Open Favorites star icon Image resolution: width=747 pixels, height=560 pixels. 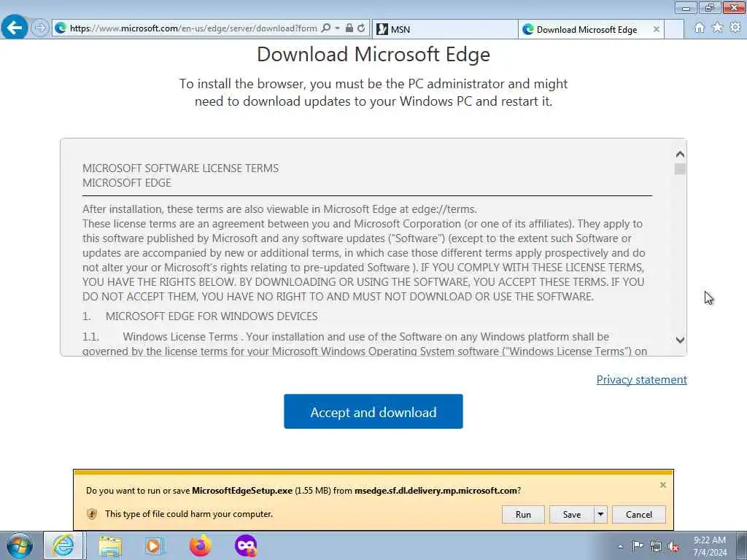717,28
